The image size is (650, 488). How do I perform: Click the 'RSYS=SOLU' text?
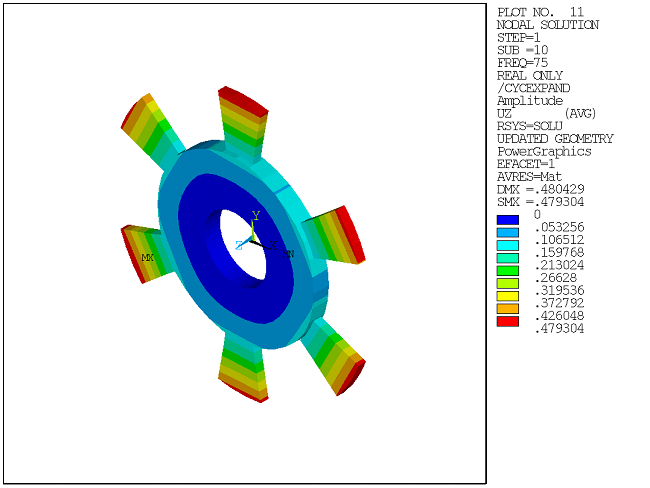click(x=530, y=126)
